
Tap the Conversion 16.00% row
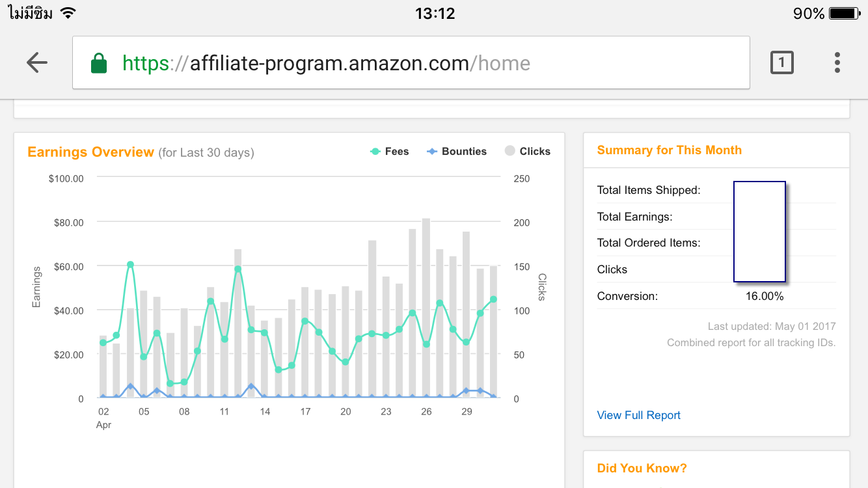[x=716, y=296]
